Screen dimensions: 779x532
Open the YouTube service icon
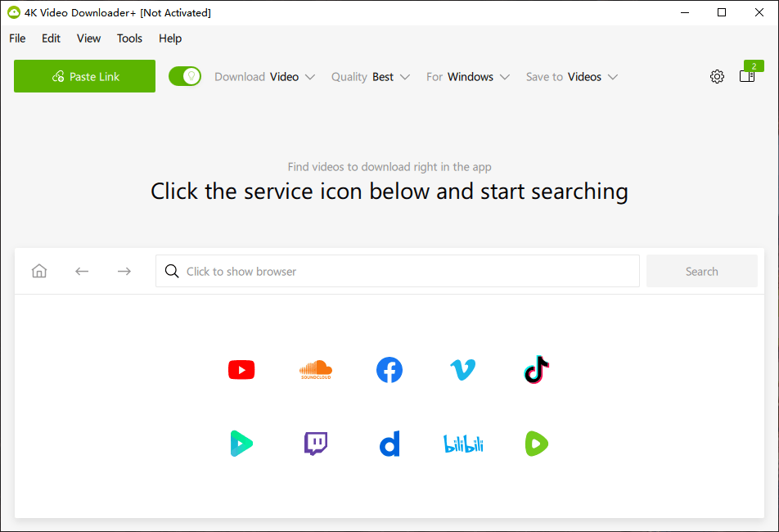(x=241, y=370)
